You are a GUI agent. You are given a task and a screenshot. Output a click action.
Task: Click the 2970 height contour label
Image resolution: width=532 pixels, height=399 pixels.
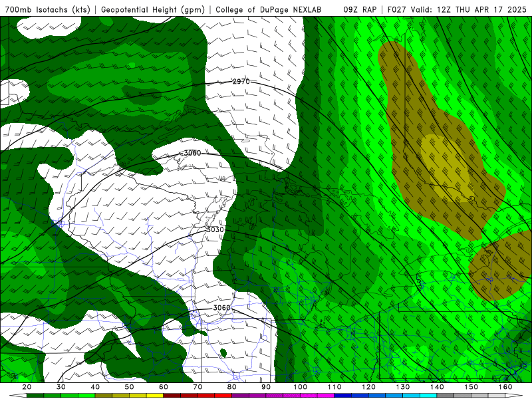tap(241, 81)
